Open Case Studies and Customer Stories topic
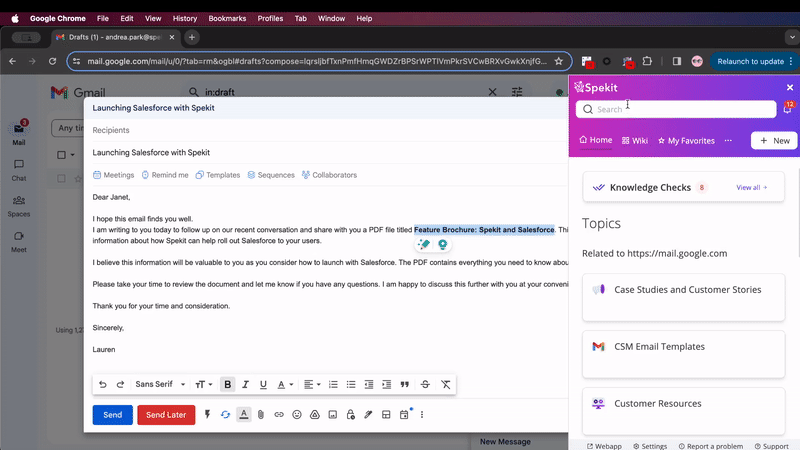 (683, 297)
